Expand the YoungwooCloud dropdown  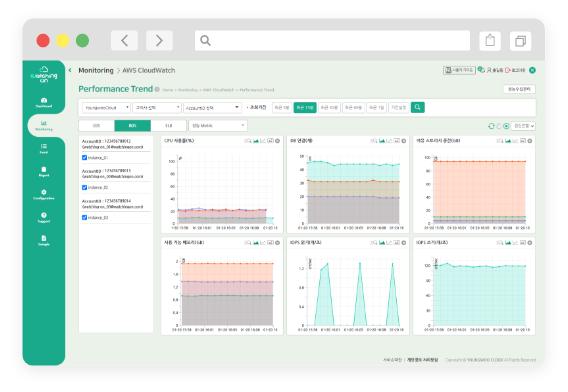(106, 108)
